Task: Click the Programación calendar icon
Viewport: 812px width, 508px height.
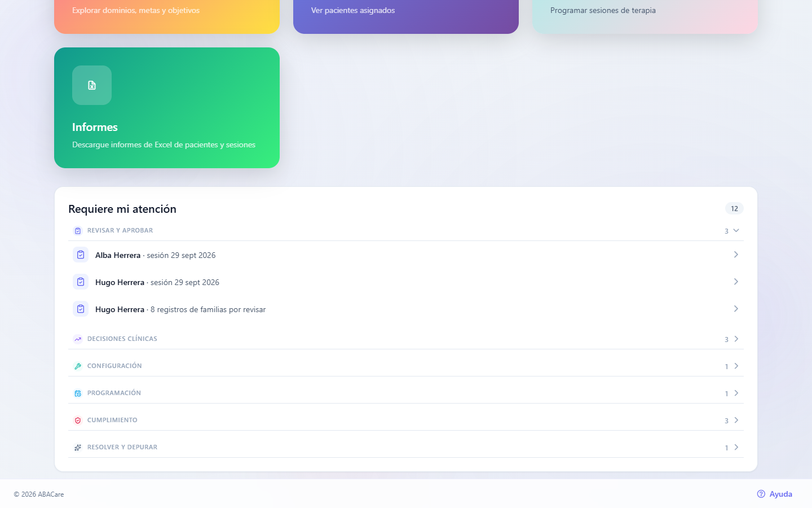Action: pyautogui.click(x=78, y=393)
